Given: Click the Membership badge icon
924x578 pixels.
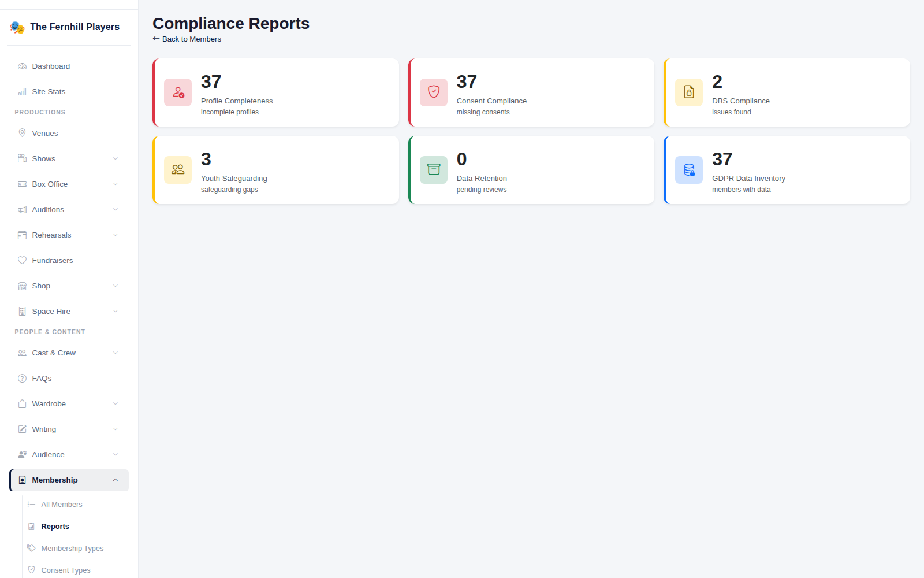Looking at the screenshot, I should (x=23, y=480).
